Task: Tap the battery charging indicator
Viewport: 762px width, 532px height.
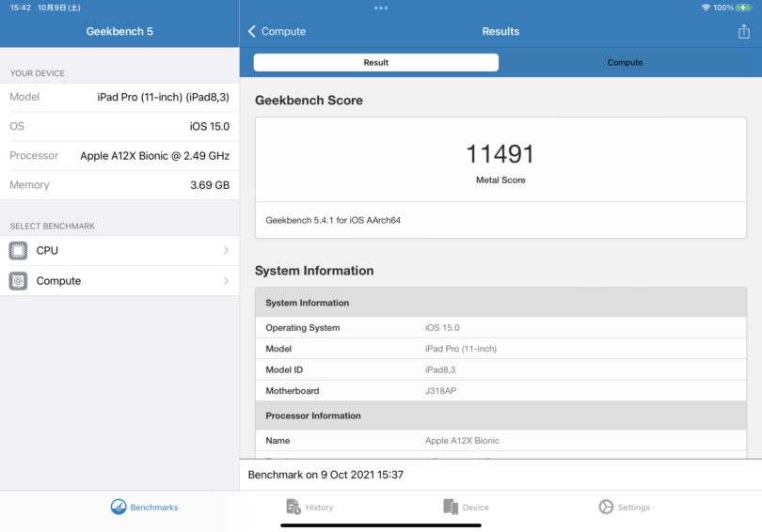Action: (744, 8)
